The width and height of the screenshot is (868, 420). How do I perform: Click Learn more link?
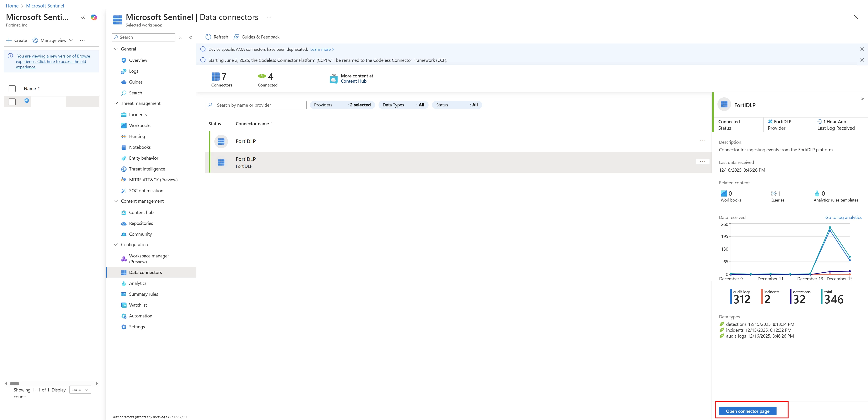point(322,49)
